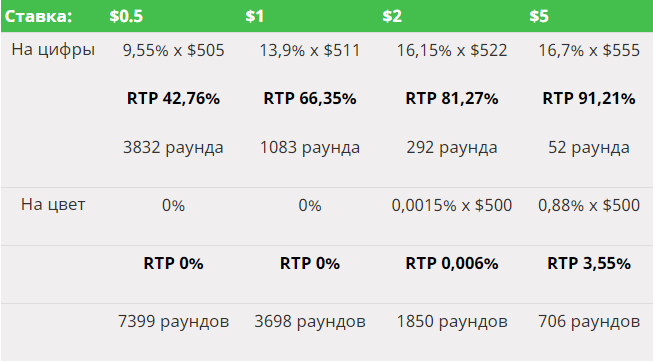The image size is (653, 361).
Task: Click the 3832 раунда cell
Action: tap(173, 147)
